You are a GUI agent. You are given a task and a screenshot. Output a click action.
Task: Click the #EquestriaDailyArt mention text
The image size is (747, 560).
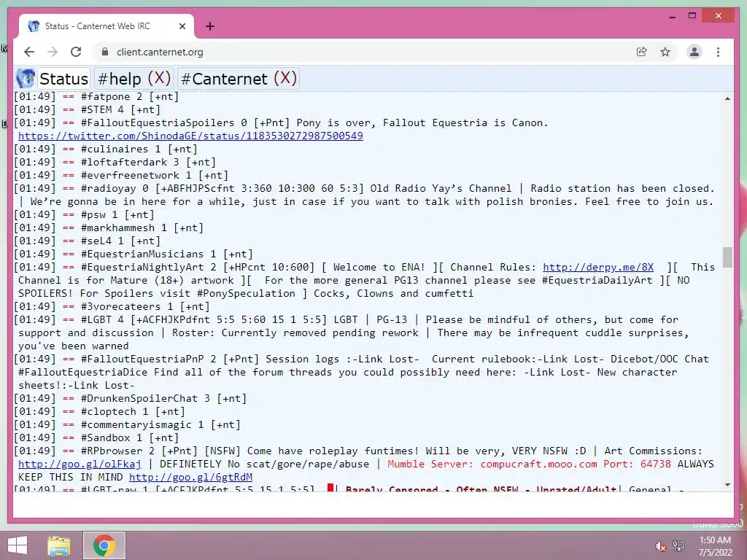(597, 281)
